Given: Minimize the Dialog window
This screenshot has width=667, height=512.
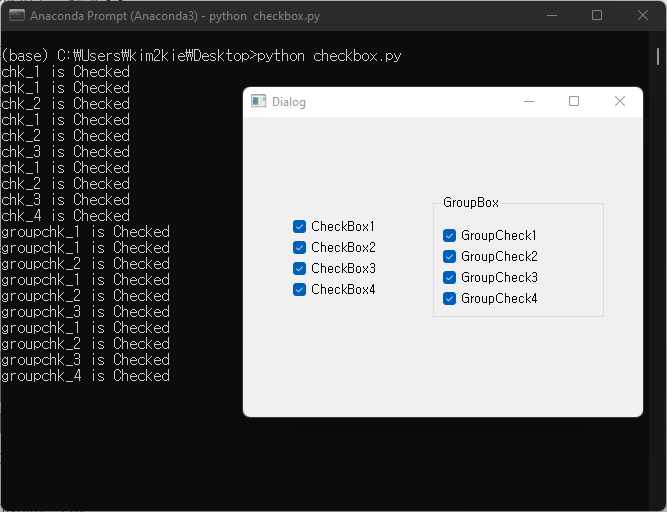Looking at the screenshot, I should 529,101.
